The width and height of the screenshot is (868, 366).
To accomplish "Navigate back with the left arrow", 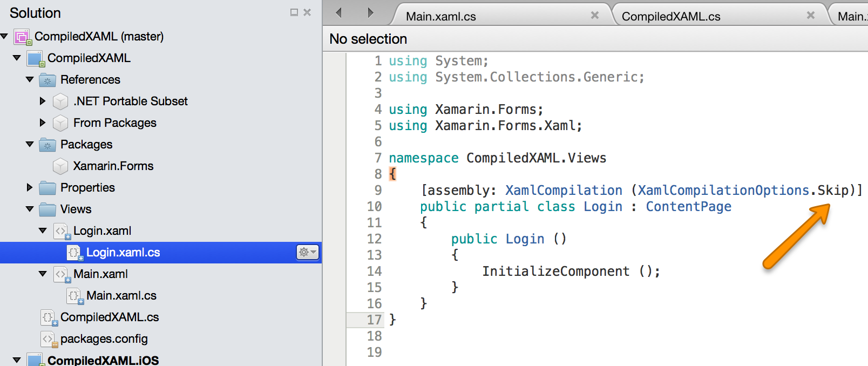I will tap(339, 12).
